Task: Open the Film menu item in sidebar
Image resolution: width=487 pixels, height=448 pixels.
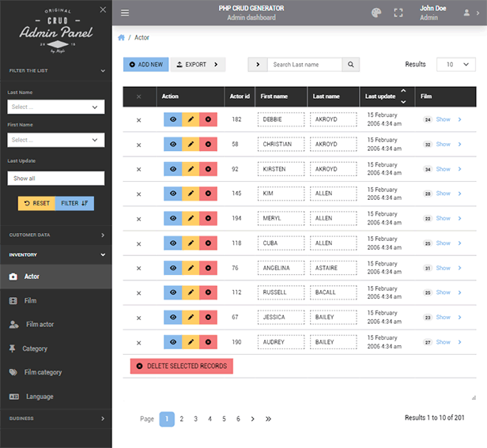Action: [30, 301]
